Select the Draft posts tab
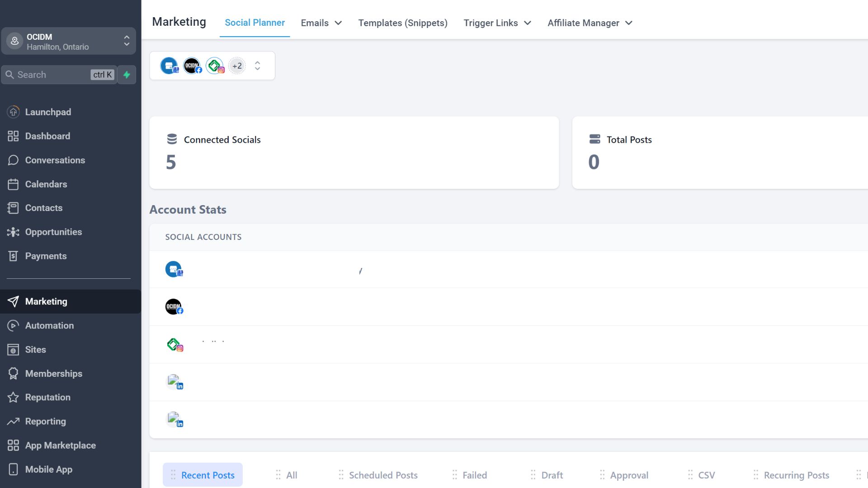Image resolution: width=868 pixels, height=488 pixels. pos(552,475)
